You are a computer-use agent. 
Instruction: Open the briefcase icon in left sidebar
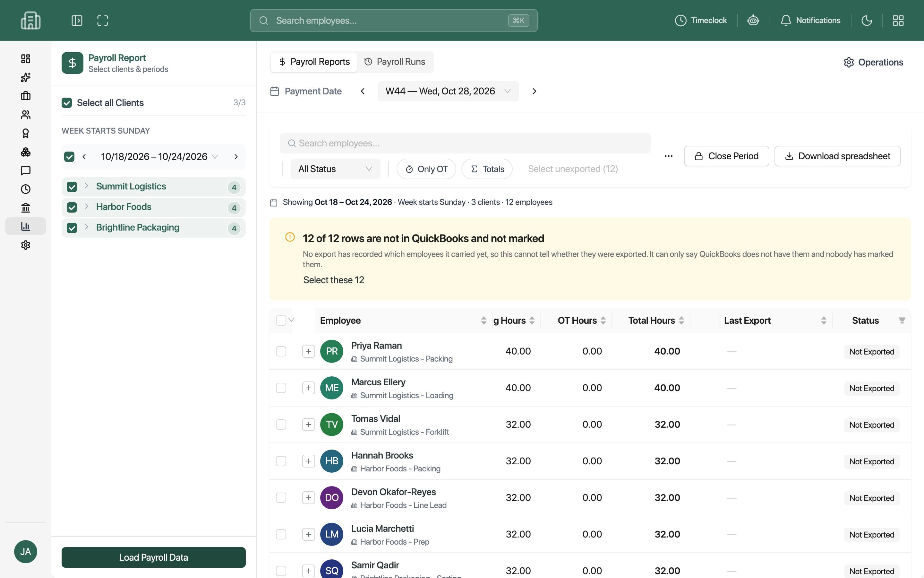(26, 96)
